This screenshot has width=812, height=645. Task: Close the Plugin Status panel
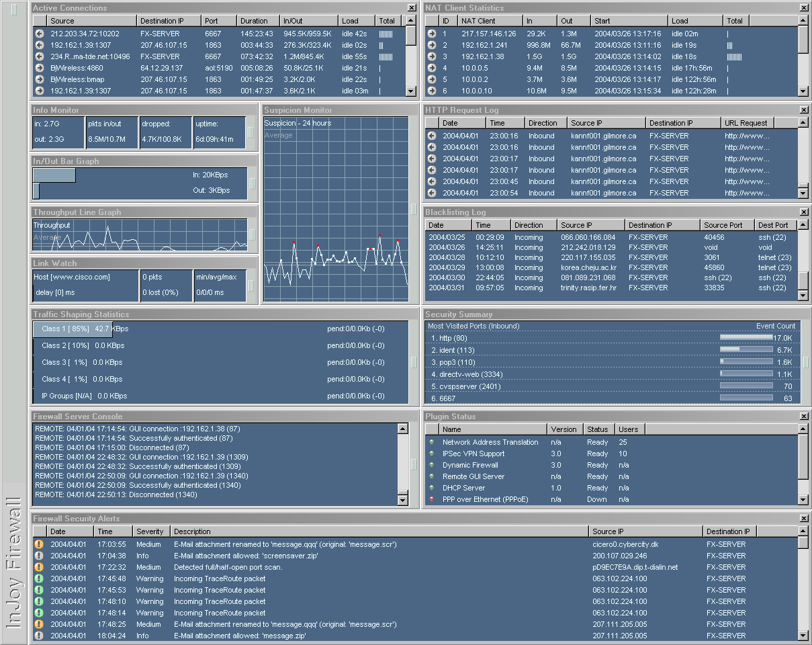(x=803, y=417)
